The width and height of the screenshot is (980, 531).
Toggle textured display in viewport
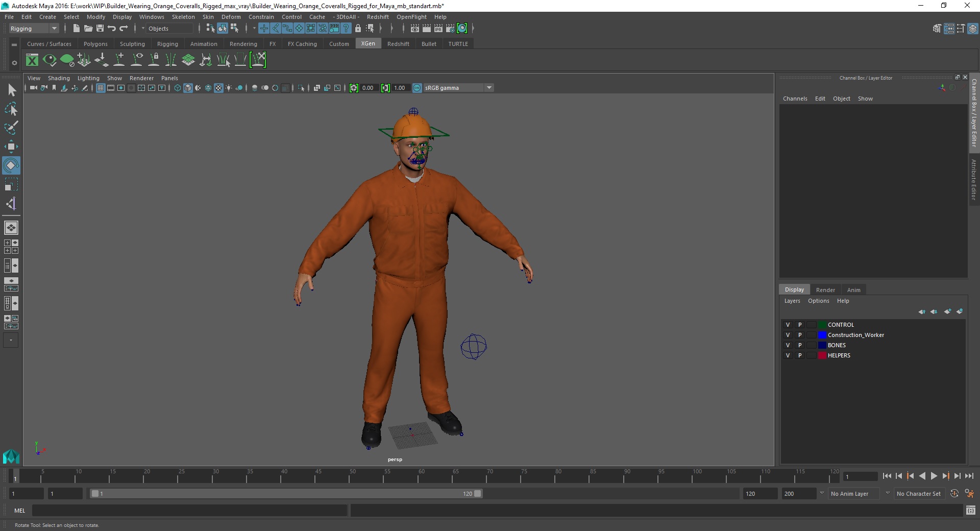[218, 88]
